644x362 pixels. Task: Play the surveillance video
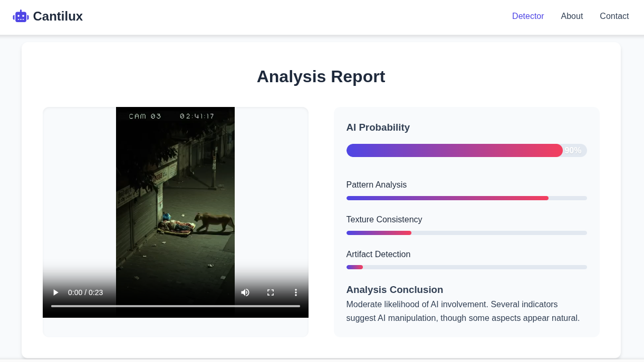click(55, 292)
